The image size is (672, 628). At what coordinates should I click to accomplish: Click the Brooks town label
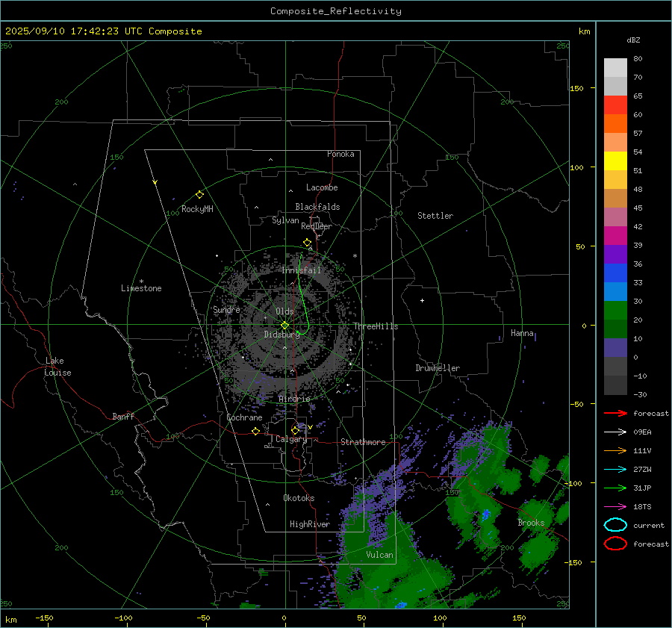pyautogui.click(x=531, y=523)
